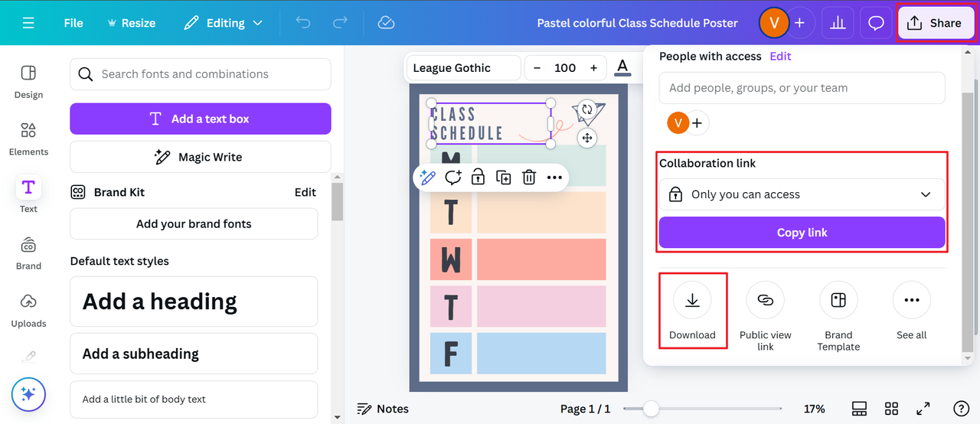
Task: Click the rotate handle on selected text
Action: [587, 110]
